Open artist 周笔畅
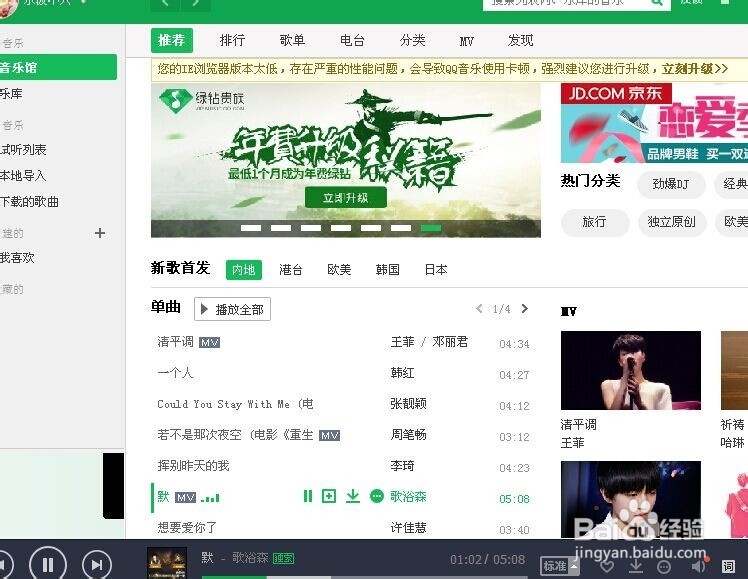This screenshot has width=748, height=579. [408, 435]
